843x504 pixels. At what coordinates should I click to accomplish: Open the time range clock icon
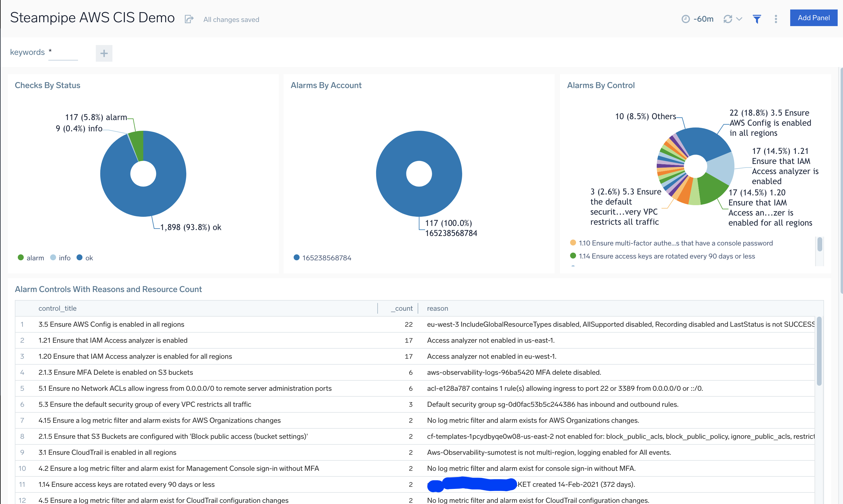point(685,19)
